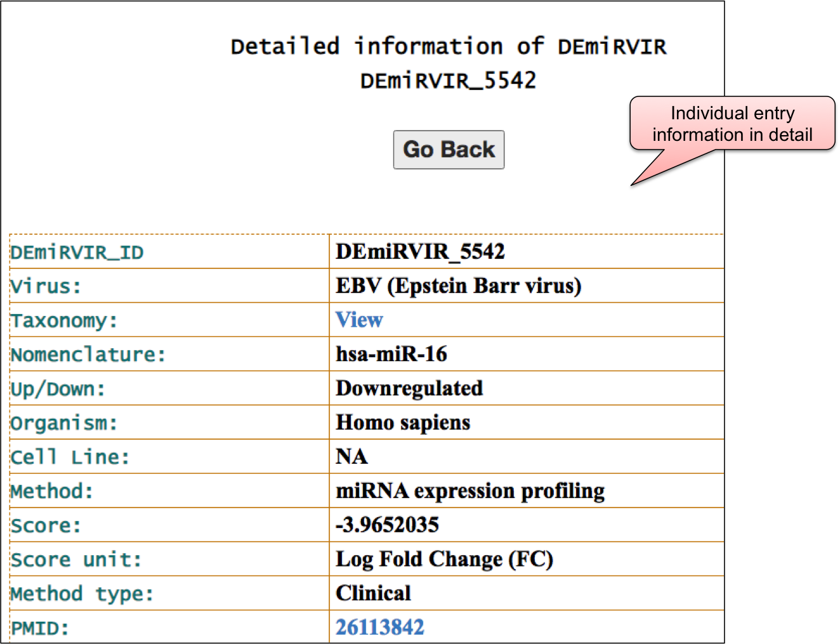Click the 'miRNA expression profiling' method value

tap(470, 491)
